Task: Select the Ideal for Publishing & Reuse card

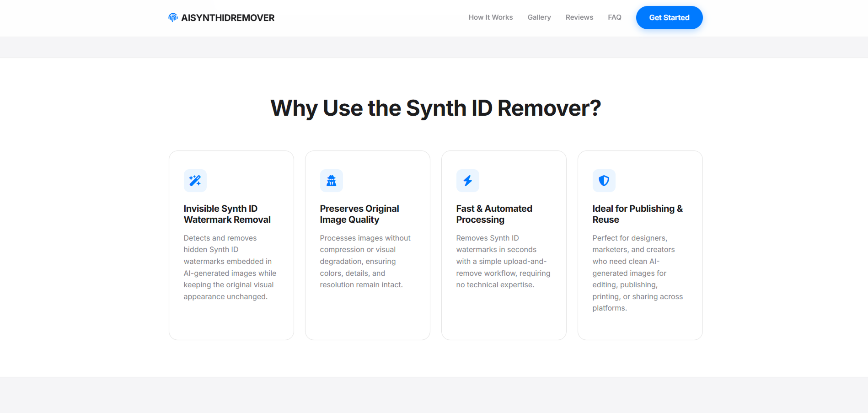Action: coord(640,245)
